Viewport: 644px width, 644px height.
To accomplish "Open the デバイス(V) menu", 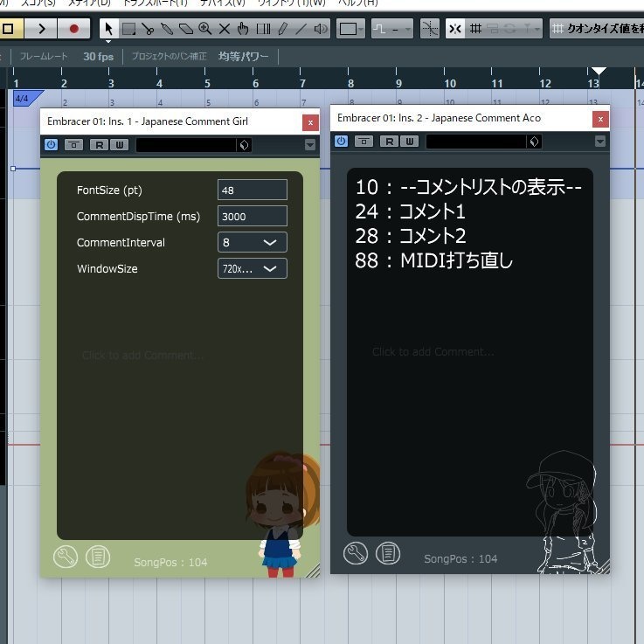I will pyautogui.click(x=222, y=3).
